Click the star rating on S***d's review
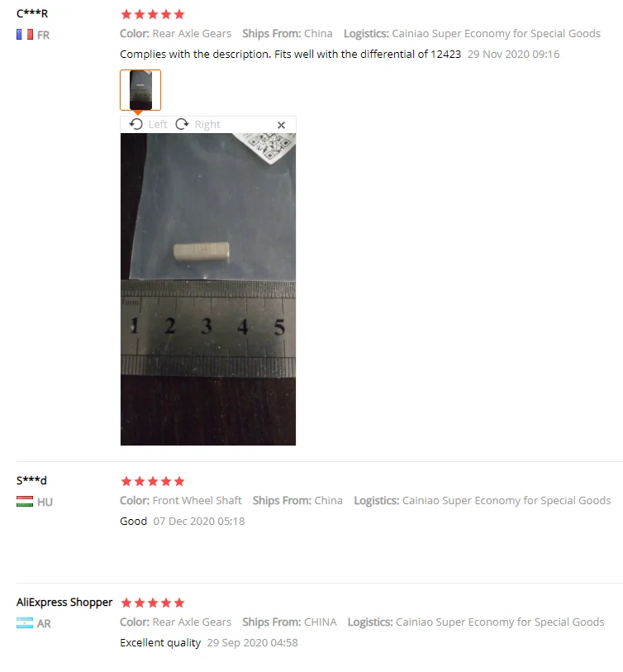This screenshot has width=623, height=672. pos(153,481)
